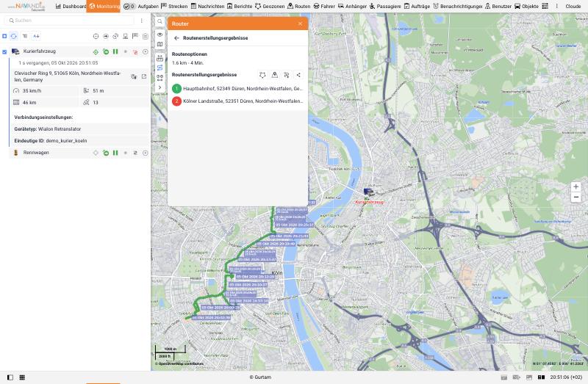
Task: Switch to the Berichte tab
Action: [x=240, y=7]
